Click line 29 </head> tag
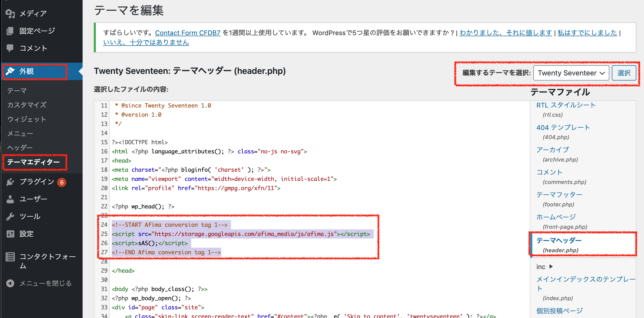Image resolution: width=644 pixels, height=318 pixels. pyautogui.click(x=123, y=271)
